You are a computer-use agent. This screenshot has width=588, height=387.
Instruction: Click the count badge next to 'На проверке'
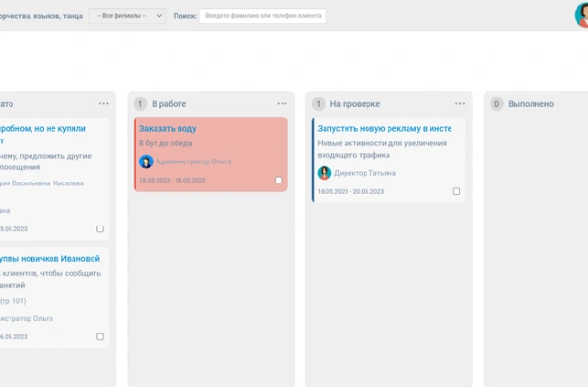click(319, 104)
